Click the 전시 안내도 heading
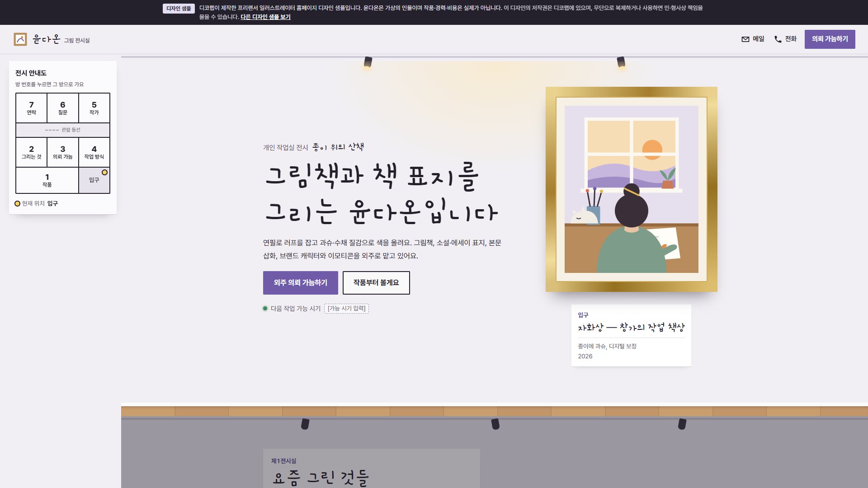This screenshot has width=868, height=488. [31, 73]
